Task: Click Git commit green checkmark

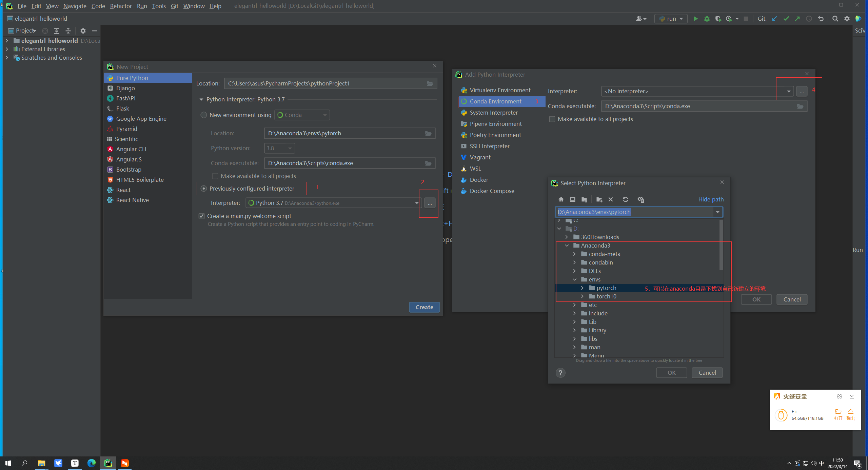Action: click(x=786, y=19)
